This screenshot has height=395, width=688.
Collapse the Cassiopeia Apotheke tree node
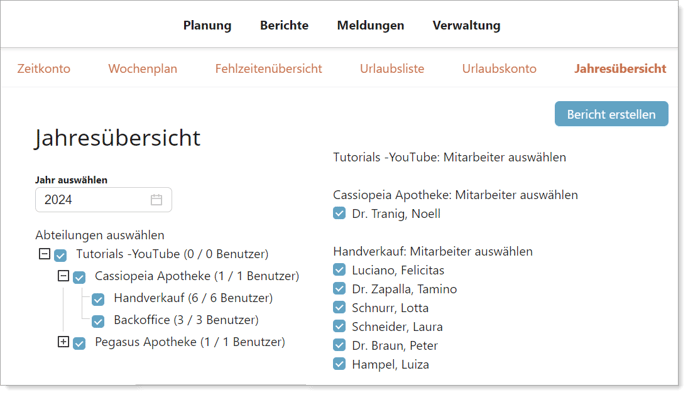[64, 276]
